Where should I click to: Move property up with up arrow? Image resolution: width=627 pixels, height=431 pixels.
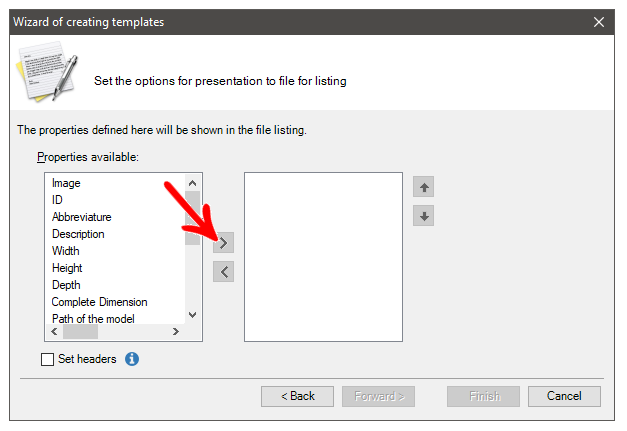(x=423, y=187)
